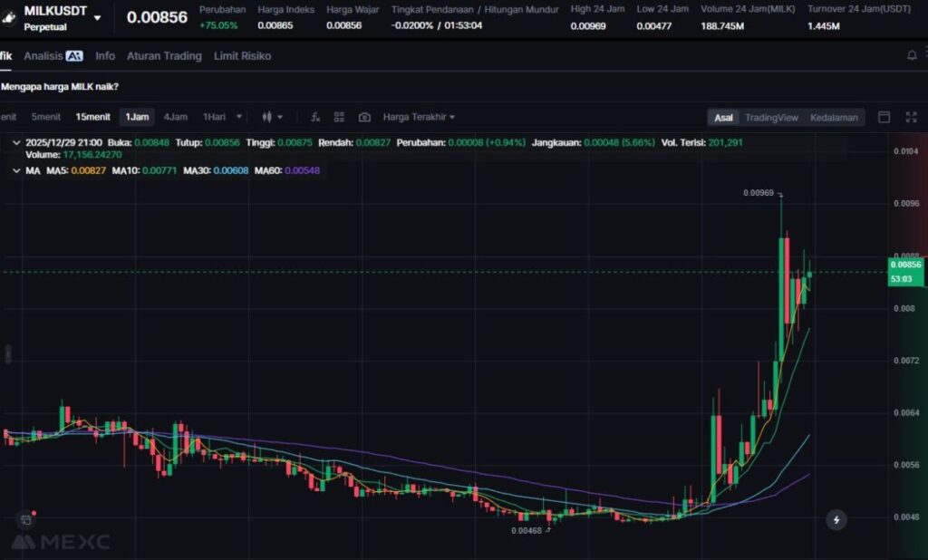928x560 pixels.
Task: Click the current price label 0.00856 on axis
Action: tap(906, 265)
